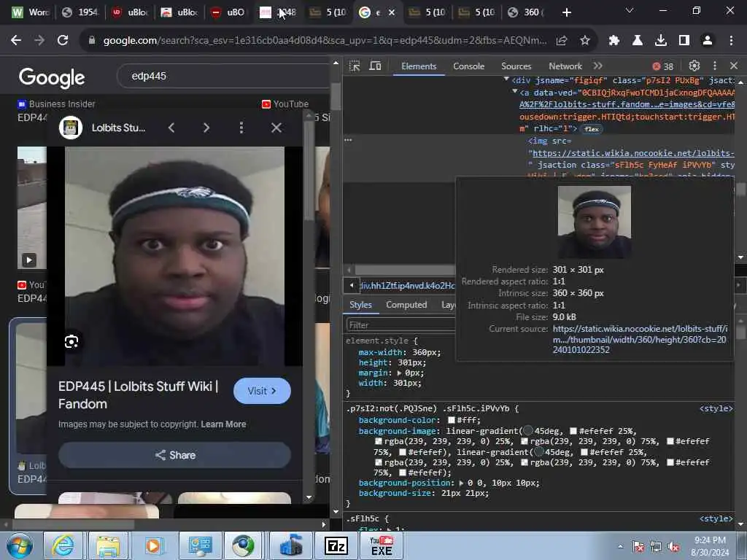The width and height of the screenshot is (747, 560).
Task: Open the downloads icon in the Chrome toolbar
Action: pyautogui.click(x=661, y=41)
